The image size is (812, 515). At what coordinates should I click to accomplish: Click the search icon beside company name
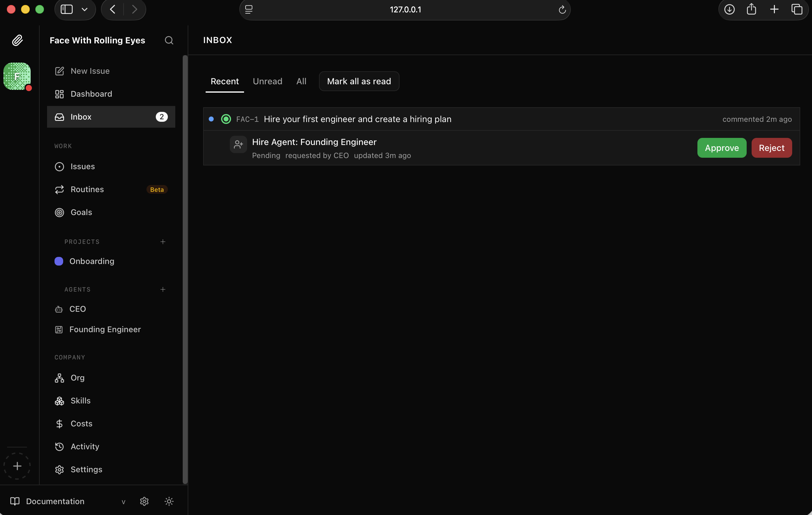coord(169,41)
